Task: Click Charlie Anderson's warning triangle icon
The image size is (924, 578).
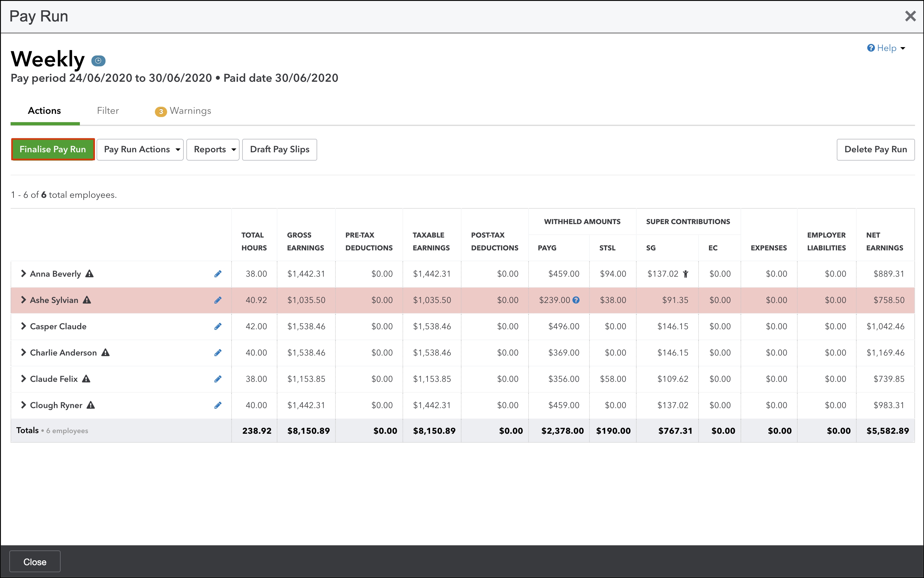Action: [x=106, y=352]
